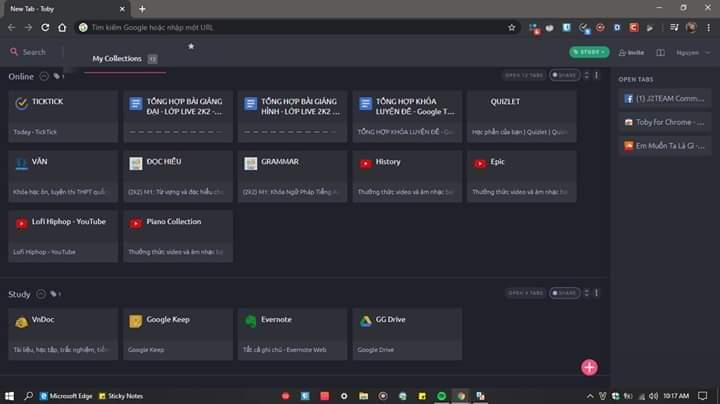
Task: Open the Chrome three-dot menu
Action: 709,28
